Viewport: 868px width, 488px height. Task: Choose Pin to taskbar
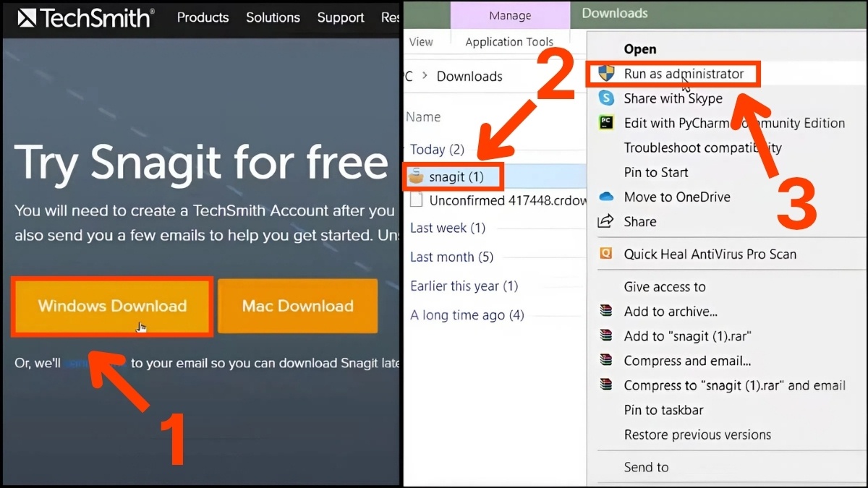663,410
